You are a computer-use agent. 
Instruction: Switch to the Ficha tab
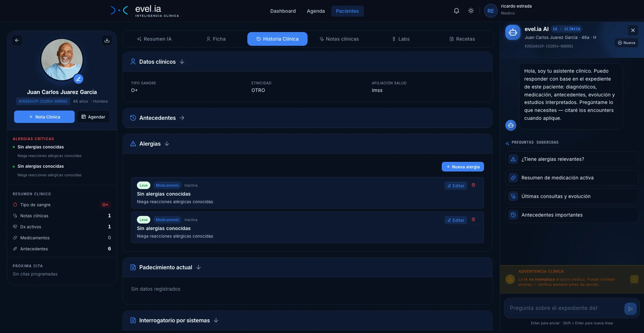pyautogui.click(x=216, y=39)
